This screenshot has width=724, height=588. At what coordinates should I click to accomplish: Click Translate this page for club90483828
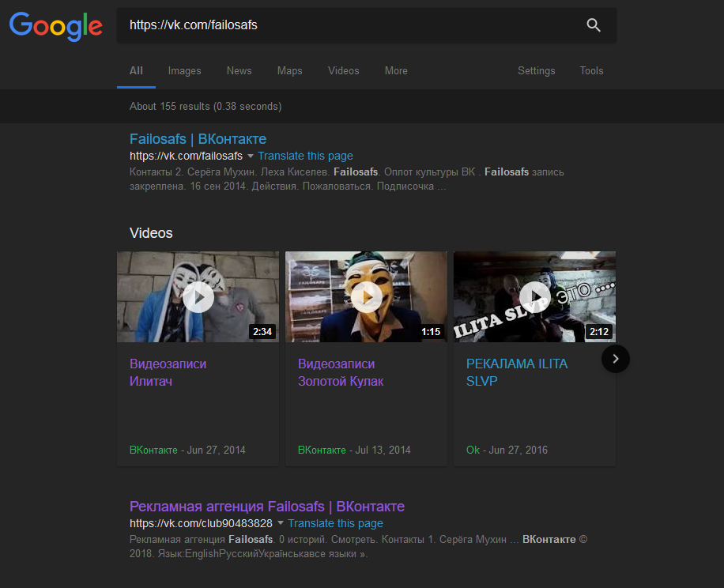point(335,523)
